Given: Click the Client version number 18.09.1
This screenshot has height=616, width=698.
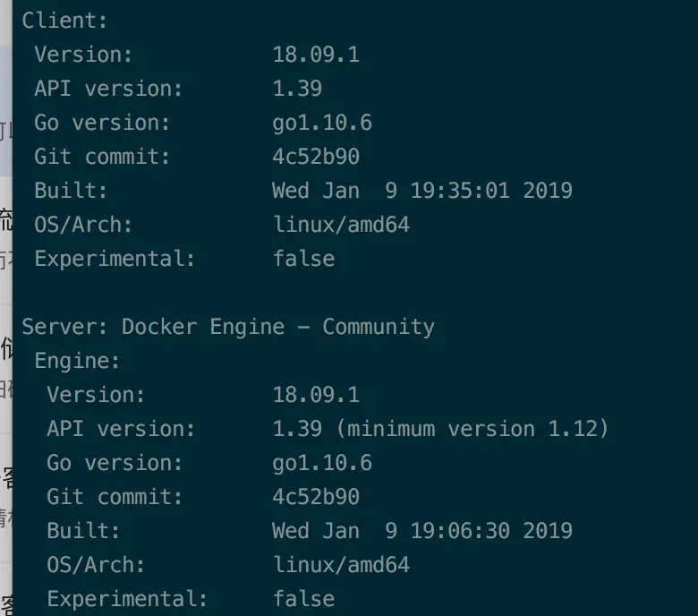Looking at the screenshot, I should [316, 55].
